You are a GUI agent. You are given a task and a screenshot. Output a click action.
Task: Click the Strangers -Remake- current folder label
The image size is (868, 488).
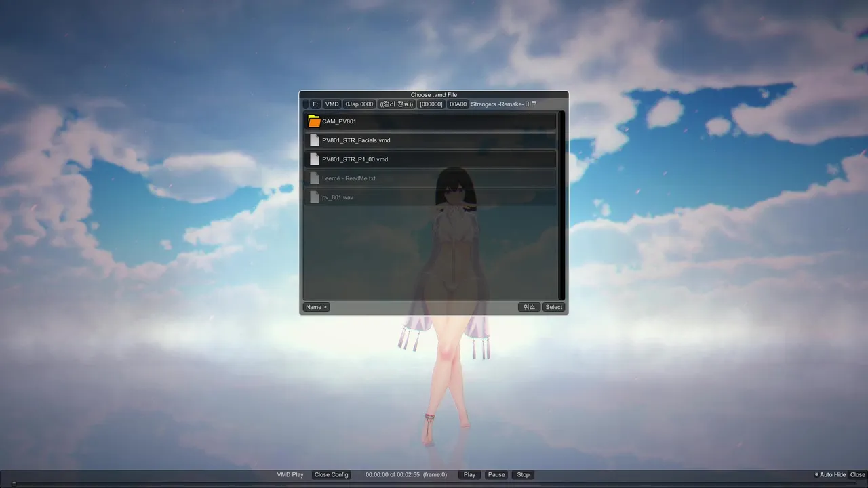[x=504, y=104]
